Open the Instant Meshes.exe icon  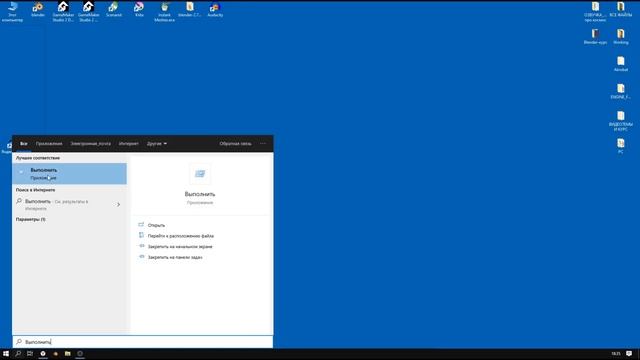pyautogui.click(x=164, y=11)
